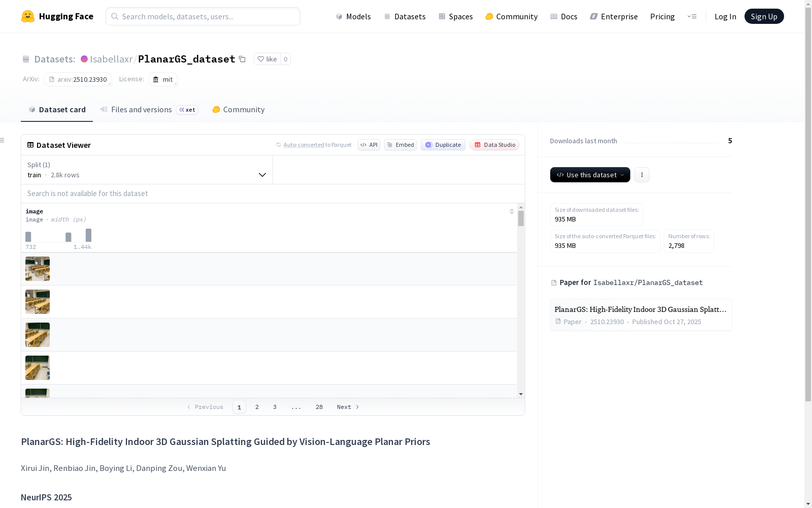
Task: Open the Split train dropdown
Action: pos(147,170)
